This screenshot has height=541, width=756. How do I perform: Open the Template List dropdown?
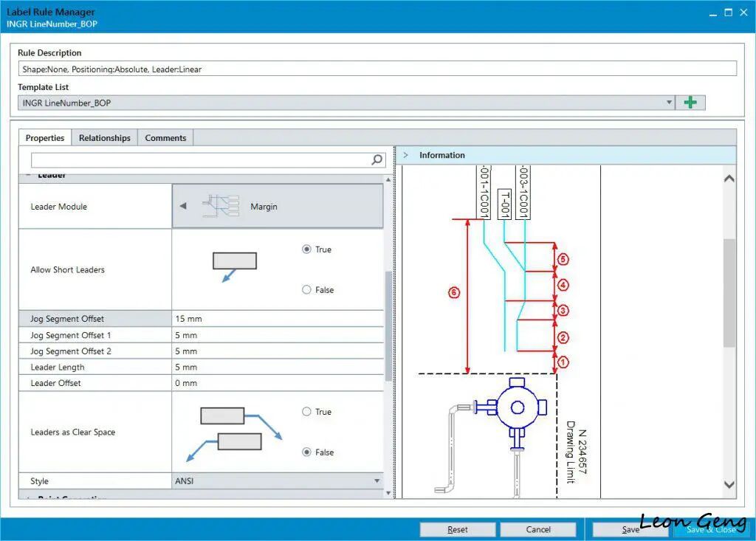click(x=669, y=102)
